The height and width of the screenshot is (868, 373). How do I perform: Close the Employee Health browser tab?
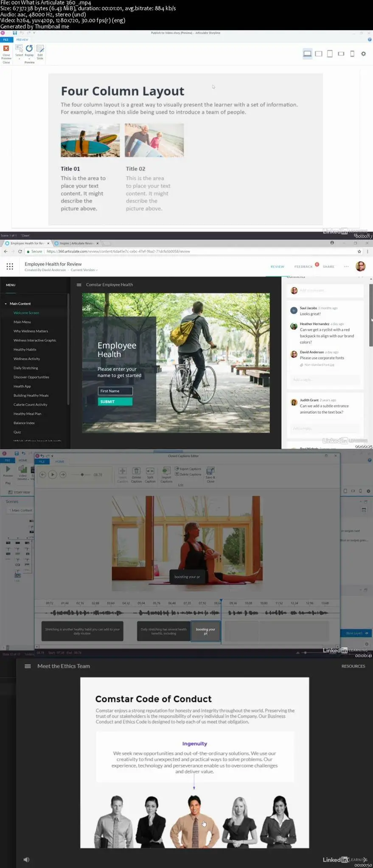48,243
